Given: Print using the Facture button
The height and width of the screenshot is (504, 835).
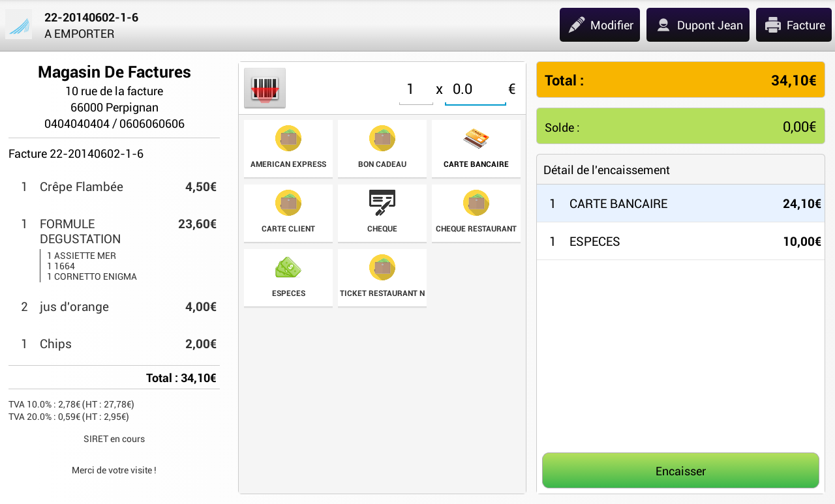Looking at the screenshot, I should (x=795, y=25).
